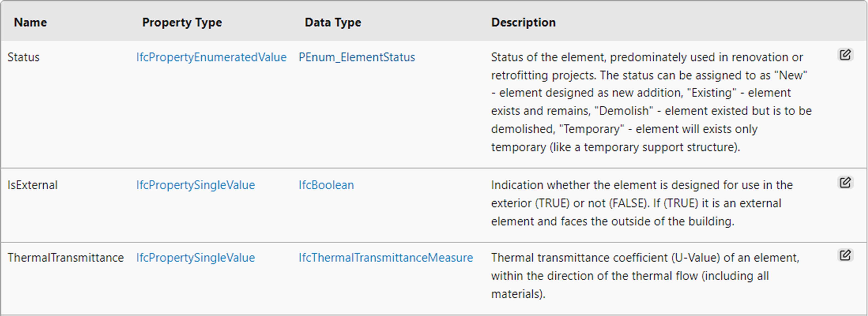Open the IfcThermalTransmittanceMeasure link

coord(386,258)
